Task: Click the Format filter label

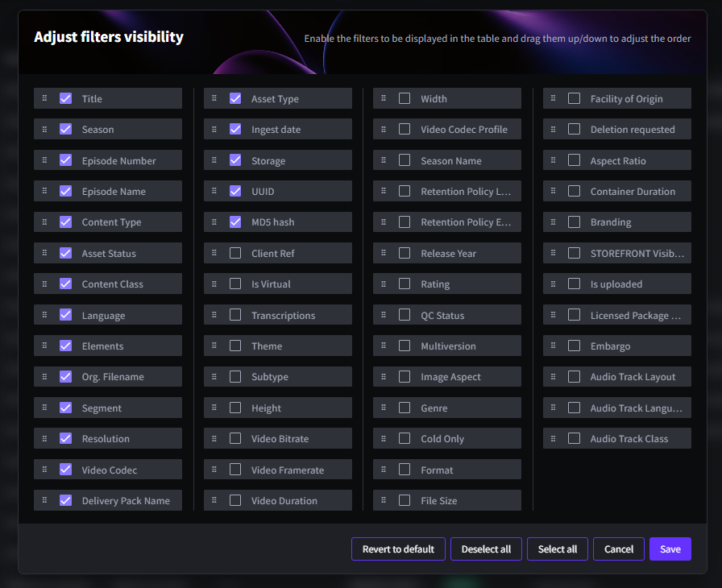Action: 437,470
